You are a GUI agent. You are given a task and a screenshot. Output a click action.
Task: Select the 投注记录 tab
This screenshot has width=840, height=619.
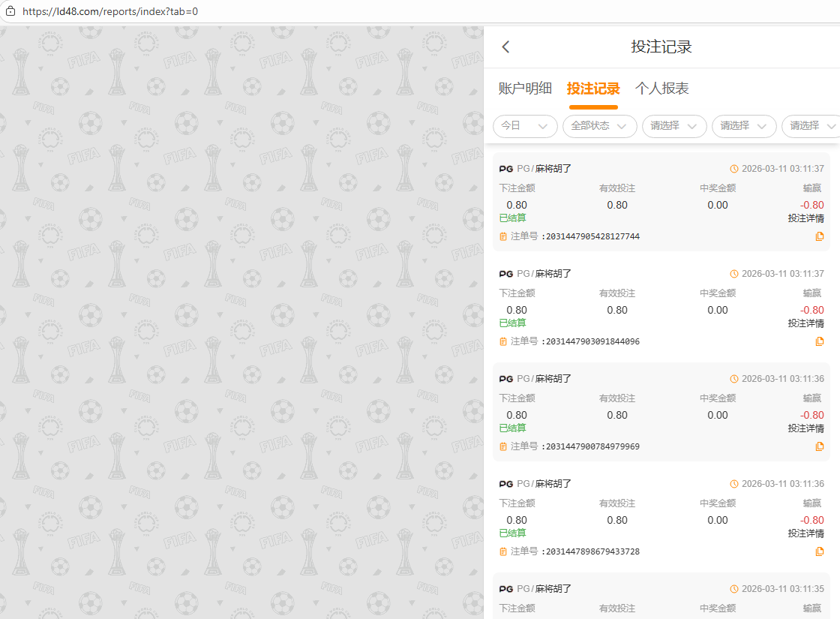click(x=593, y=89)
